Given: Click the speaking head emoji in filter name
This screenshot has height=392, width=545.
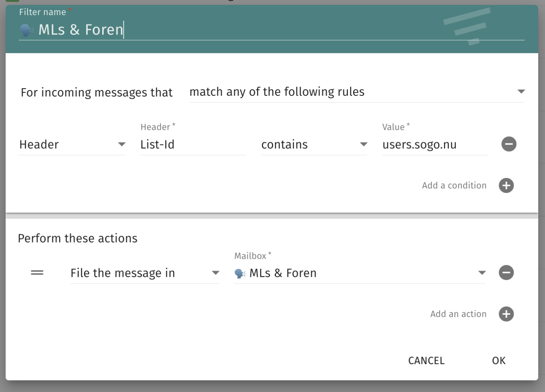Looking at the screenshot, I should point(26,30).
